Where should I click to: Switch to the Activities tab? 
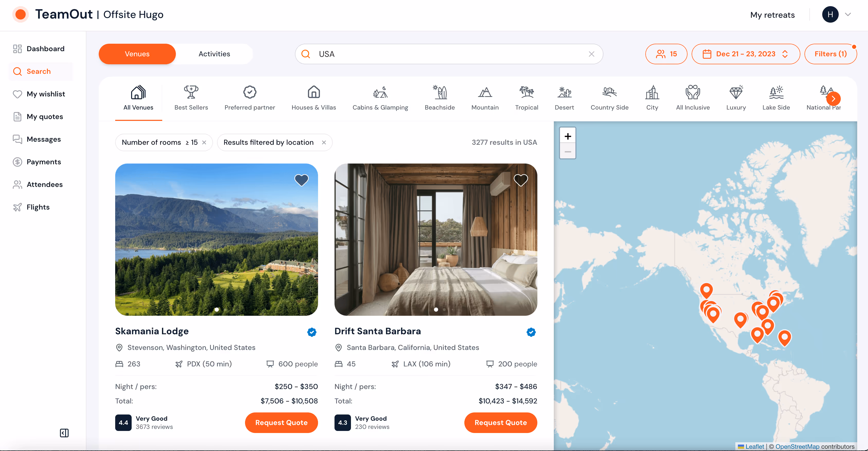(214, 54)
